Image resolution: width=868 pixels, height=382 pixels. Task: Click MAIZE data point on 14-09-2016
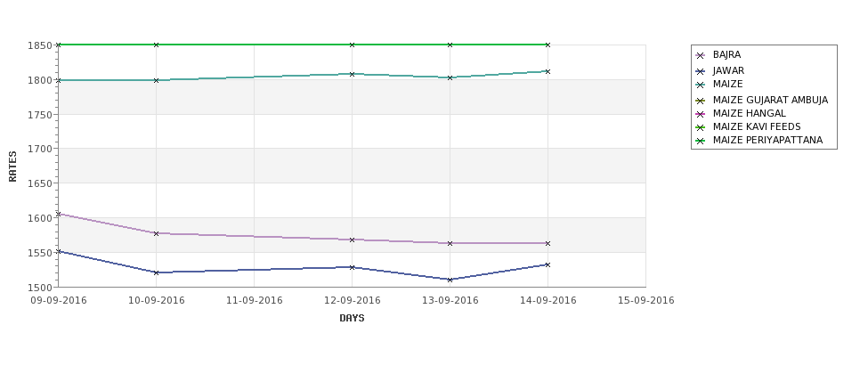pos(548,71)
